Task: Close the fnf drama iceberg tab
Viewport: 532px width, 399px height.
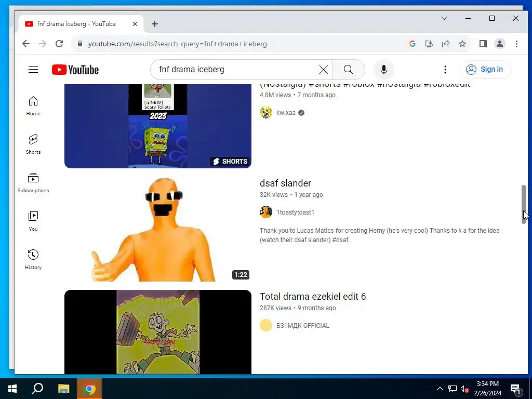Action: 135,24
